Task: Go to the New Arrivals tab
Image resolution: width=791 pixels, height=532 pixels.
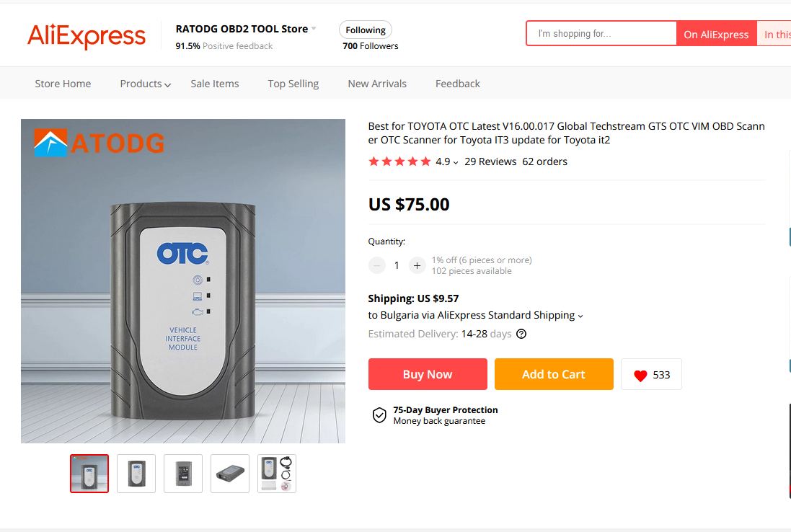Action: pos(377,84)
